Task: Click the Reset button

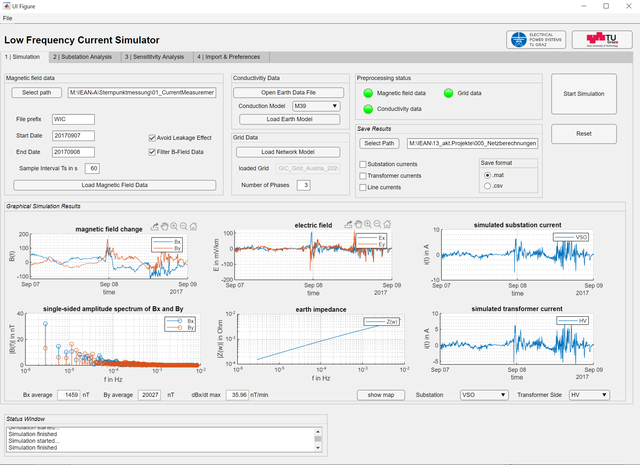Action: 584,134
